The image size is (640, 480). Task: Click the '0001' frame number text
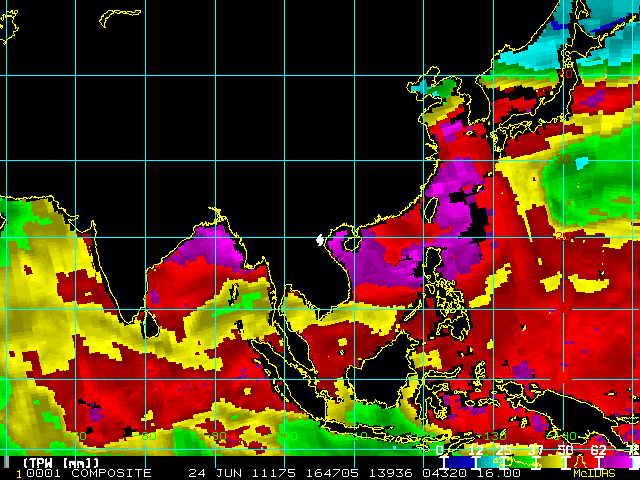click(44, 473)
